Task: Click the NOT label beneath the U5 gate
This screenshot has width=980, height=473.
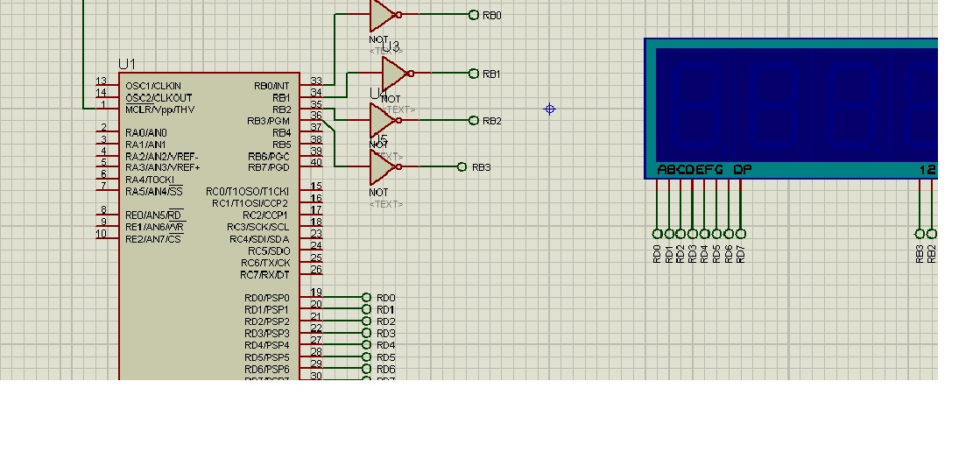Action: [x=378, y=193]
